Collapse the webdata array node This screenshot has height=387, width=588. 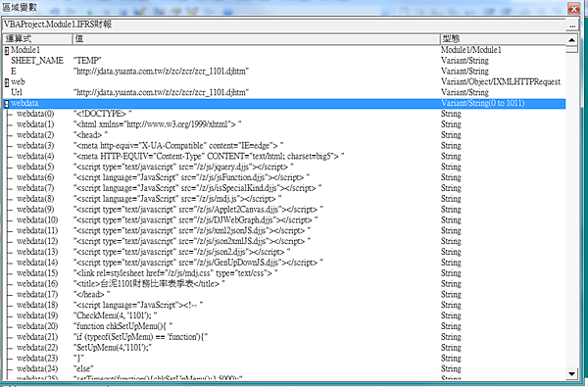click(x=7, y=104)
